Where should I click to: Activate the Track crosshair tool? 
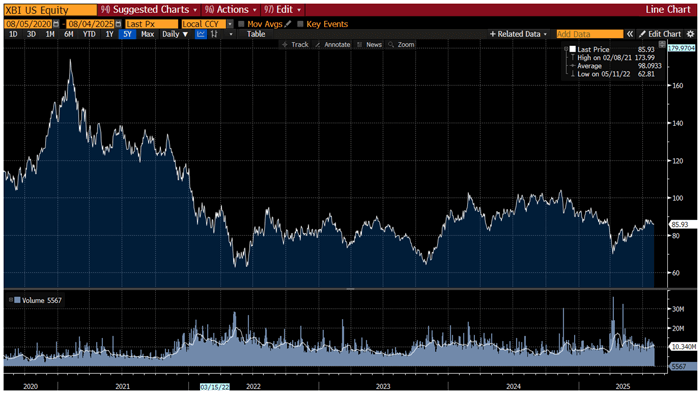tap(295, 45)
